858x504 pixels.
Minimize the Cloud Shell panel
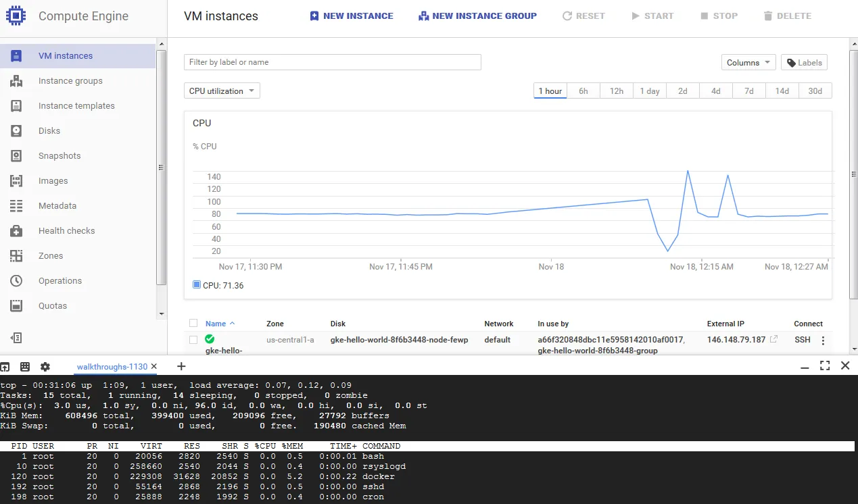click(805, 366)
